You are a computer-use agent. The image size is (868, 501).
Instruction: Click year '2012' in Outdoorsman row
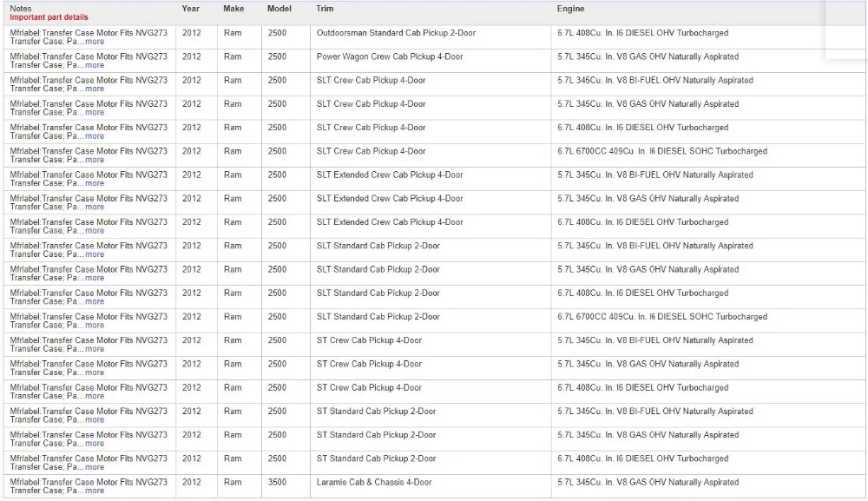tap(192, 33)
